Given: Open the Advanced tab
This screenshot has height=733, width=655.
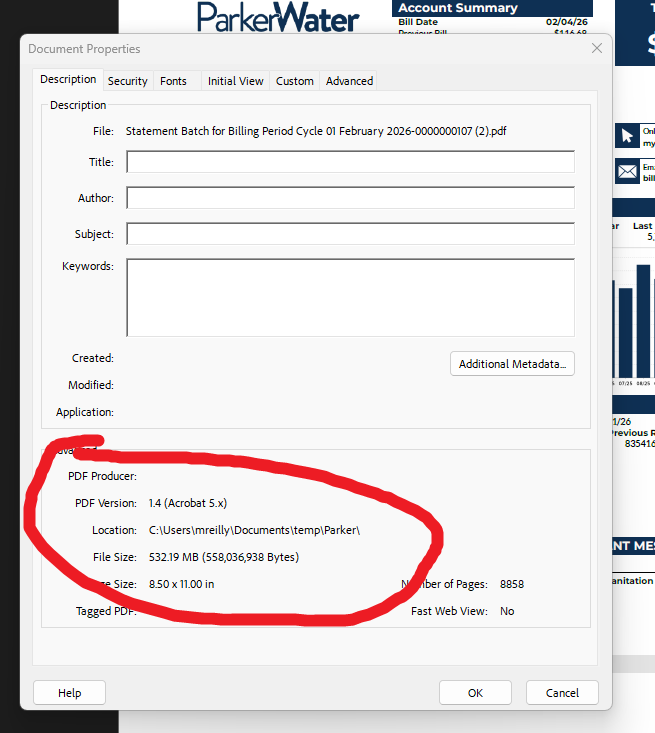Looking at the screenshot, I should coord(349,81).
